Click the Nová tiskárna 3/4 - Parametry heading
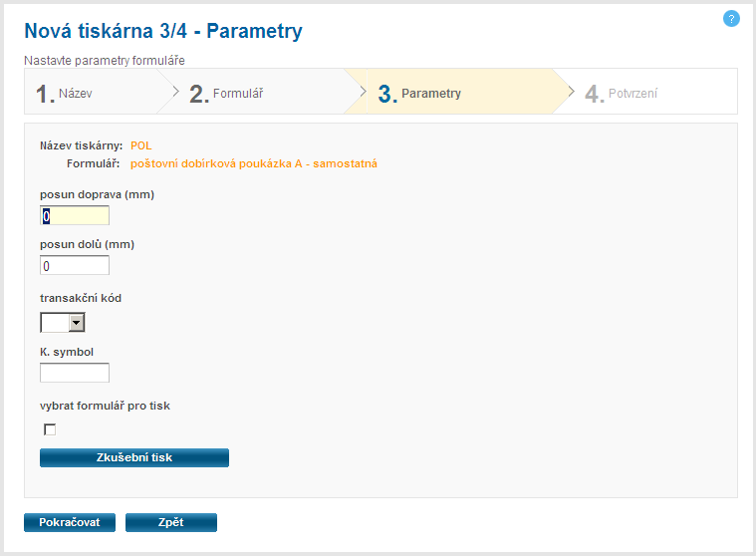The image size is (756, 557). click(163, 32)
